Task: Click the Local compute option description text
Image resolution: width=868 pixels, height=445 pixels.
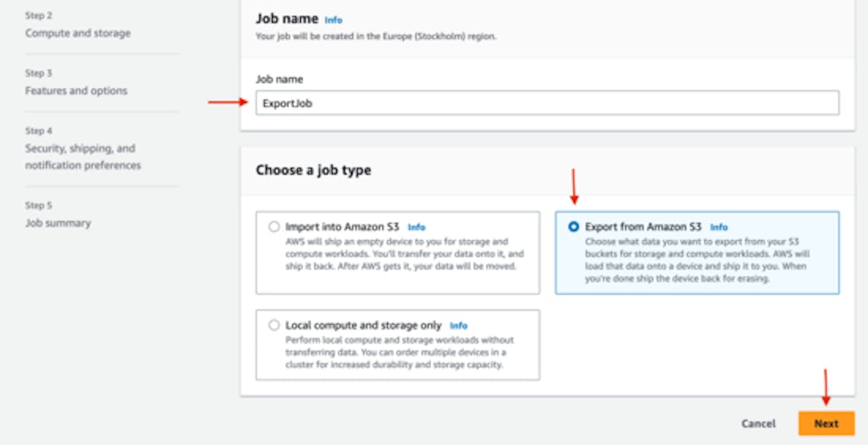Action: pyautogui.click(x=399, y=352)
